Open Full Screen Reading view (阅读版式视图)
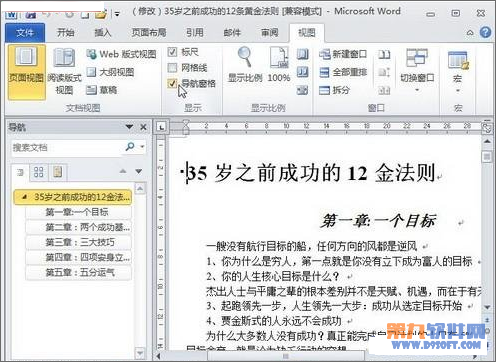This screenshot has height=362, width=496. 64,71
